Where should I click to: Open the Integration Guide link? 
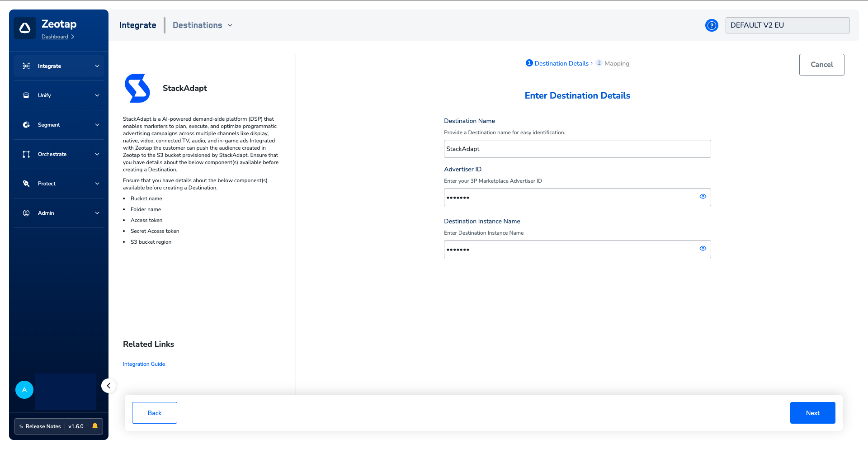(144, 364)
